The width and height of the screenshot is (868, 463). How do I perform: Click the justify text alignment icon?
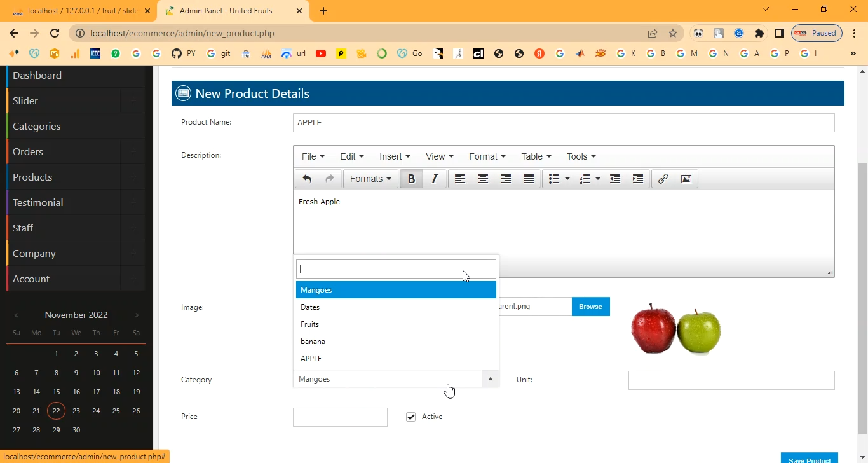point(529,179)
